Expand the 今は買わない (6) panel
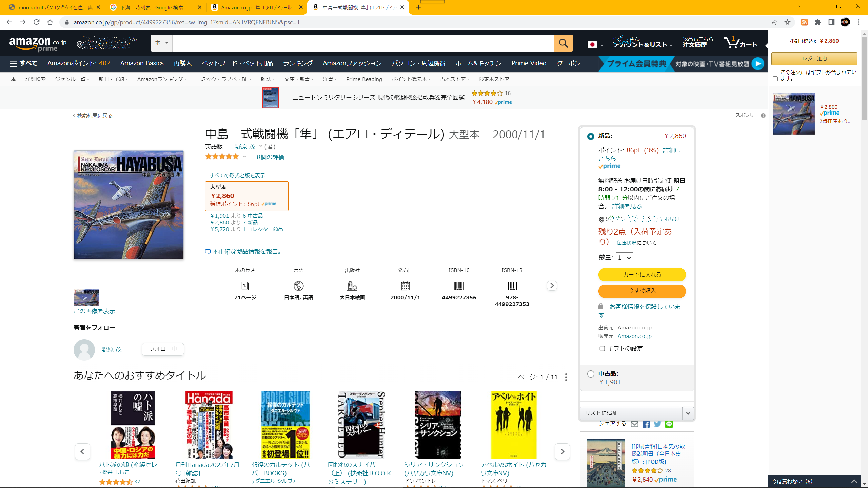The image size is (868, 488). click(814, 481)
